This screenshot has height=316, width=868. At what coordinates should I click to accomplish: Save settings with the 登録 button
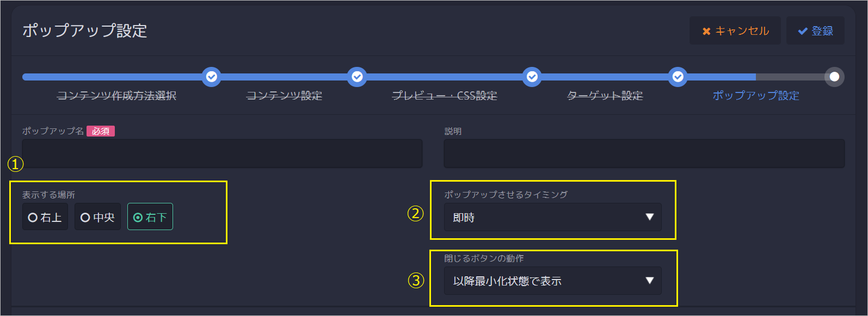[815, 30]
